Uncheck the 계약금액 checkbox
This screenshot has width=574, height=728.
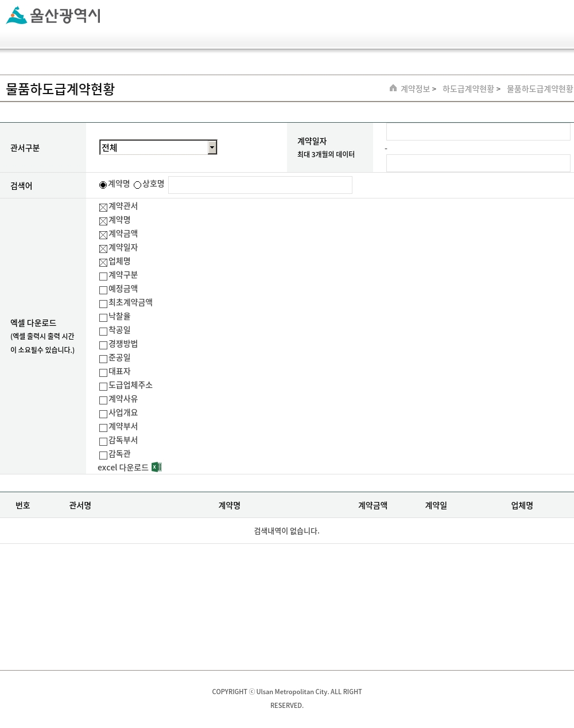103,235
